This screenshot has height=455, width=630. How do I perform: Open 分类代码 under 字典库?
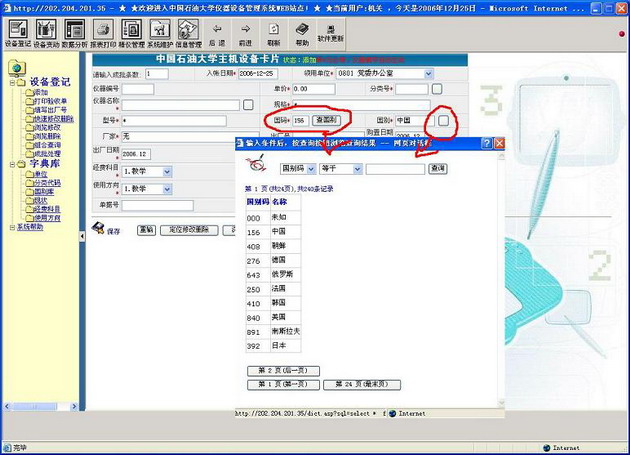tap(46, 183)
